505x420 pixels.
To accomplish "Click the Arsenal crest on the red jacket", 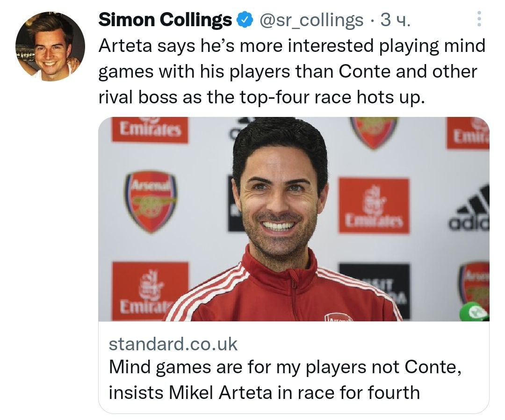I will coord(339,317).
